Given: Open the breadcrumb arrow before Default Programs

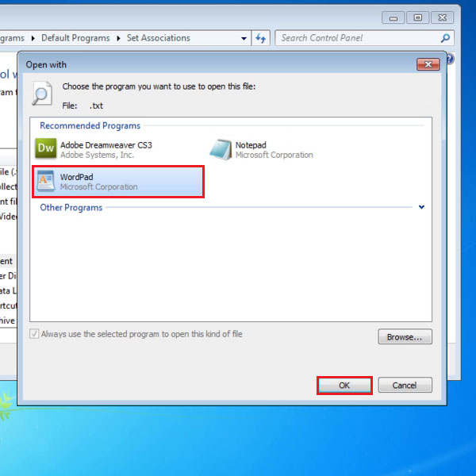Looking at the screenshot, I should [33, 38].
